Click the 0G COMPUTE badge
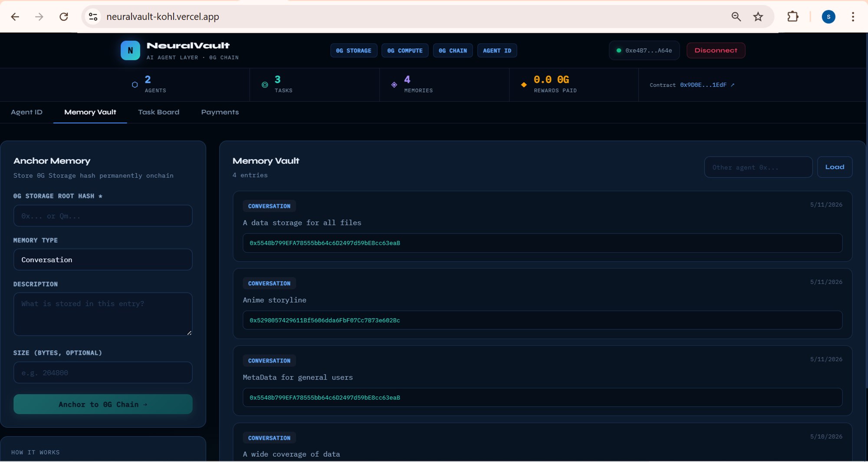The width and height of the screenshot is (868, 462). (405, 50)
